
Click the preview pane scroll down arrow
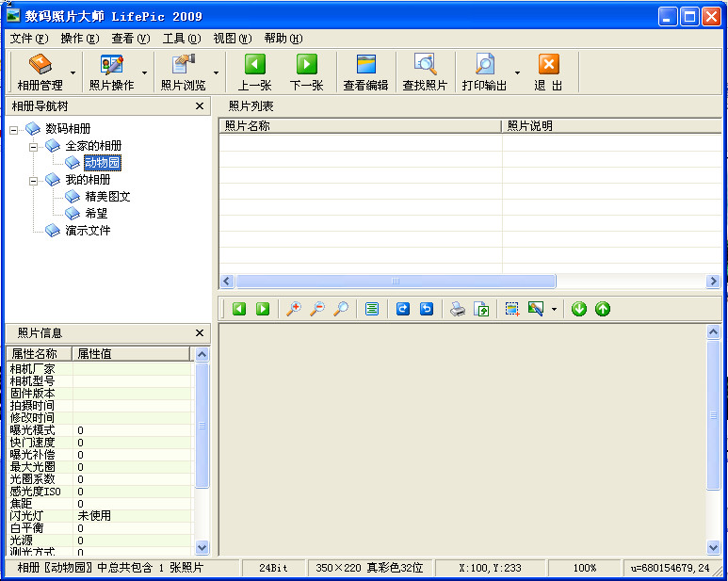coord(713,547)
